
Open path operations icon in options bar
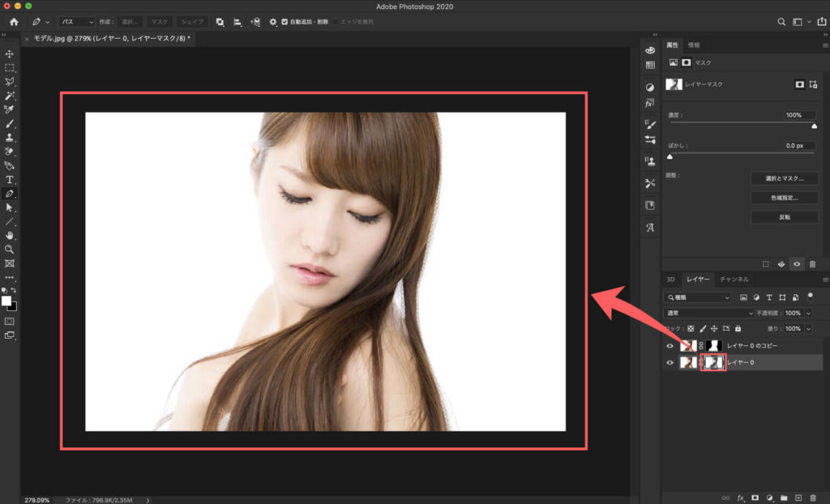pos(220,22)
